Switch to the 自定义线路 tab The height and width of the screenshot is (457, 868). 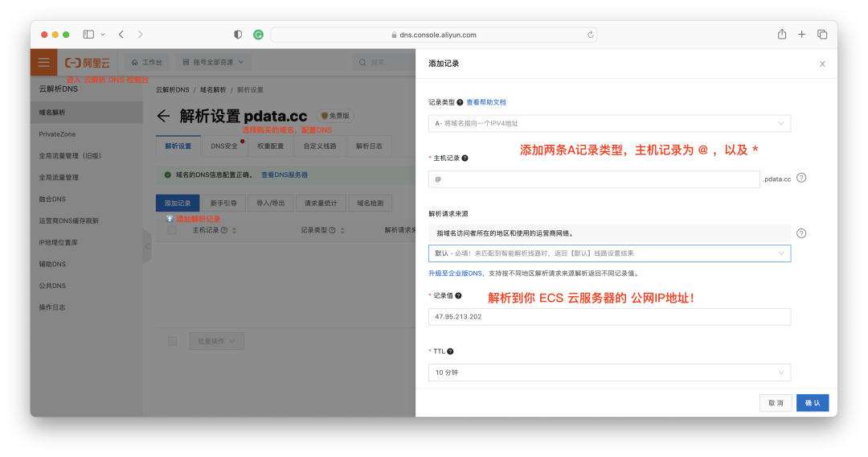tap(320, 146)
